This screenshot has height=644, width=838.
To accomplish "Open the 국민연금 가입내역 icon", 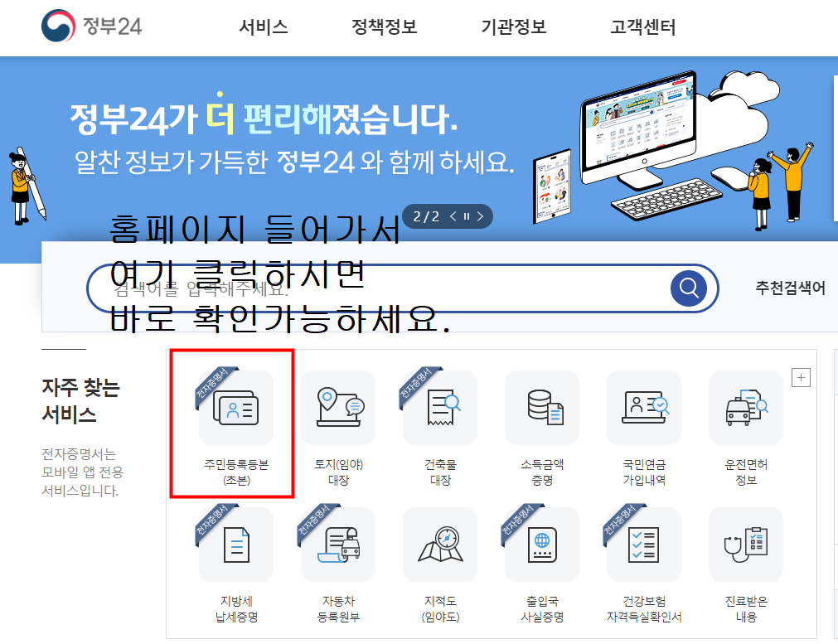I will (644, 409).
